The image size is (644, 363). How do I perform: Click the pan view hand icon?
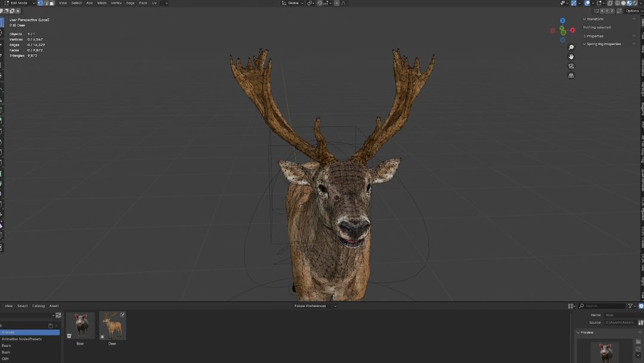[x=571, y=57]
